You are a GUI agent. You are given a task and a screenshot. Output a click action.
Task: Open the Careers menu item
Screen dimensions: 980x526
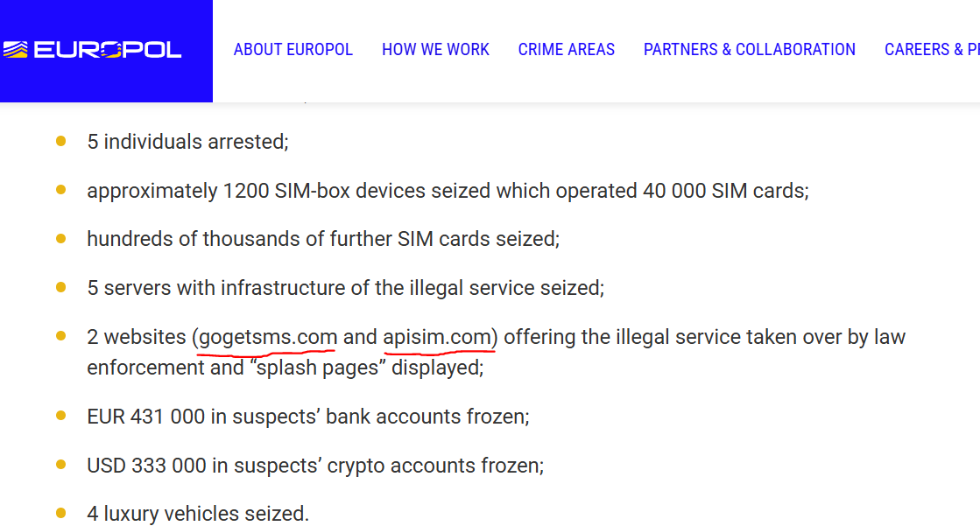(932, 49)
